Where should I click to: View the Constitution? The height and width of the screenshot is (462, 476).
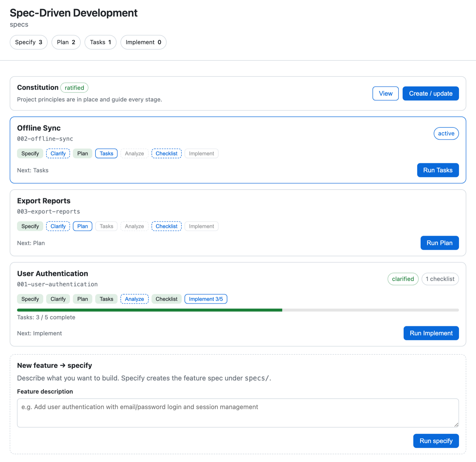[386, 94]
